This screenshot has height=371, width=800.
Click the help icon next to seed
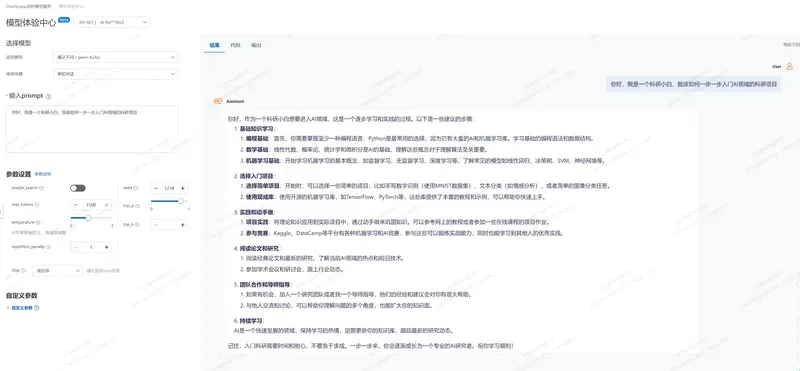pos(135,188)
